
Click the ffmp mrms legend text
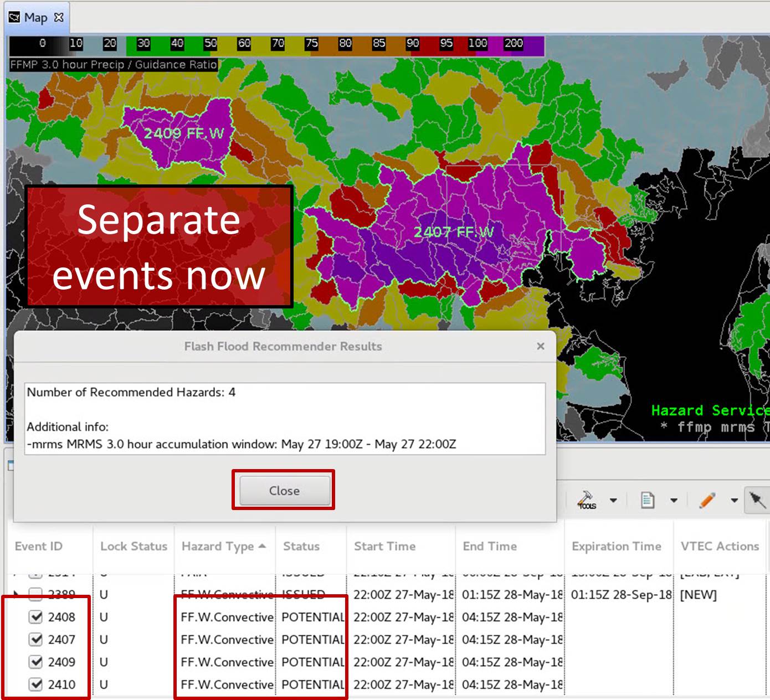pyautogui.click(x=715, y=427)
